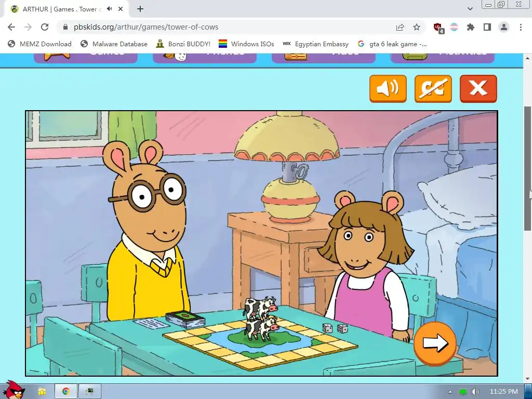Open the Bonzi BUDDY! bookmark

pos(183,44)
